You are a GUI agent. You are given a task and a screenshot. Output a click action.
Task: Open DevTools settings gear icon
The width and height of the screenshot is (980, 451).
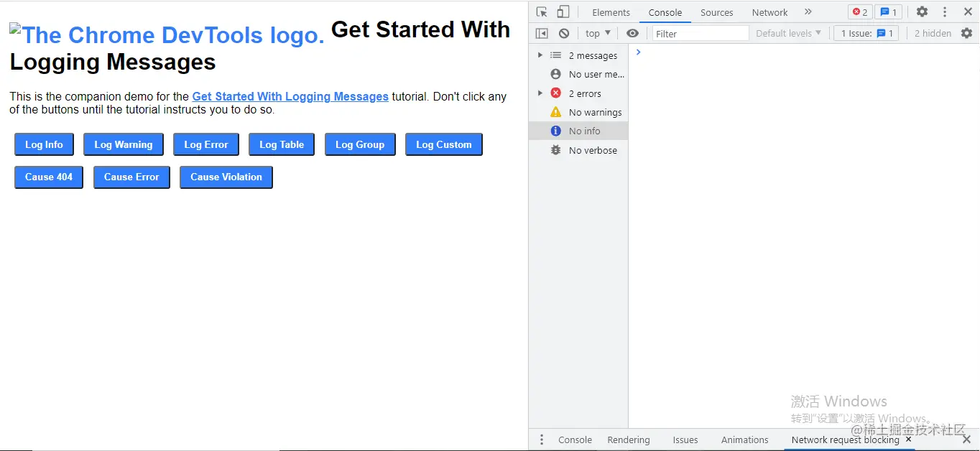coord(922,12)
